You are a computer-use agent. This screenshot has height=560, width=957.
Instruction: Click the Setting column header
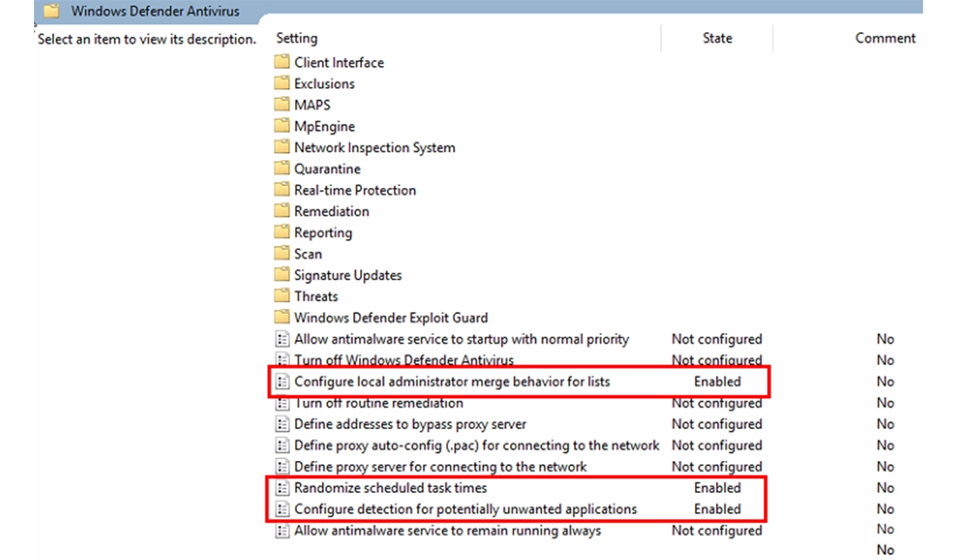(296, 38)
